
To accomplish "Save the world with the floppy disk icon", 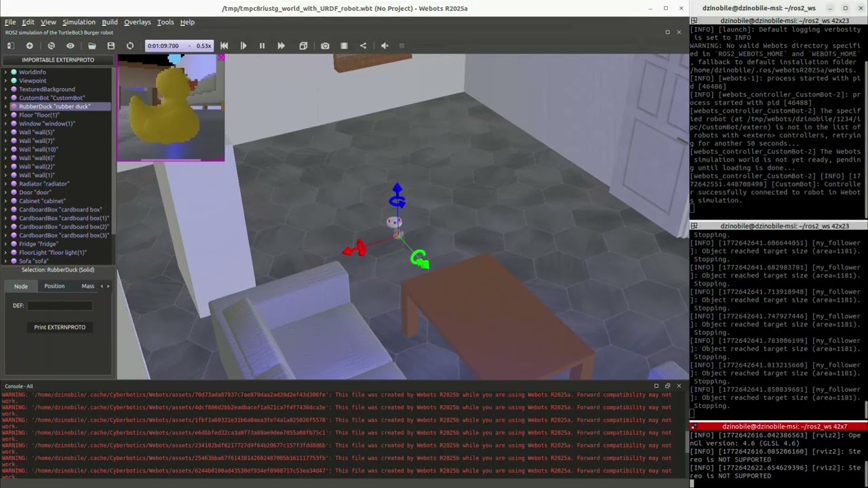I will [x=111, y=45].
